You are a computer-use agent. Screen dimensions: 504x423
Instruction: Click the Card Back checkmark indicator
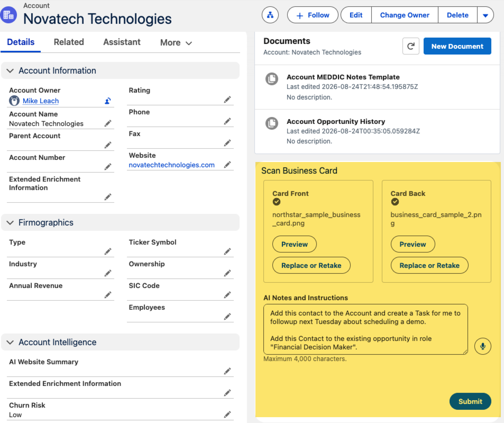pos(395,202)
